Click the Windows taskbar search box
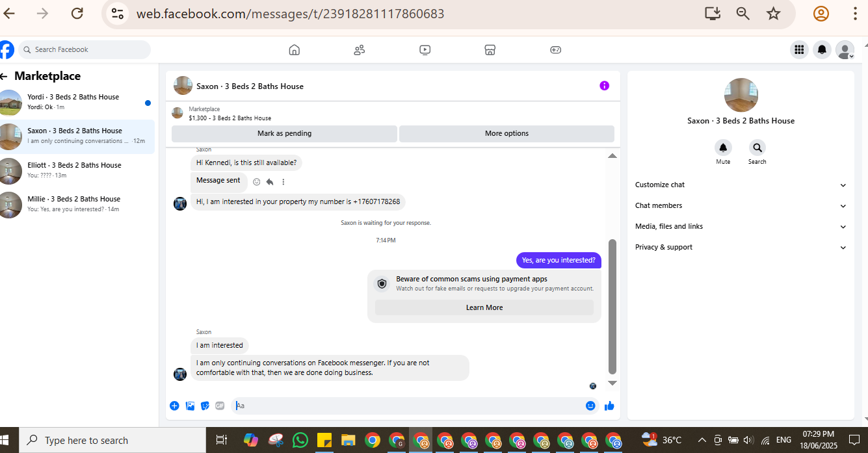Image resolution: width=868 pixels, height=453 pixels. tap(112, 440)
